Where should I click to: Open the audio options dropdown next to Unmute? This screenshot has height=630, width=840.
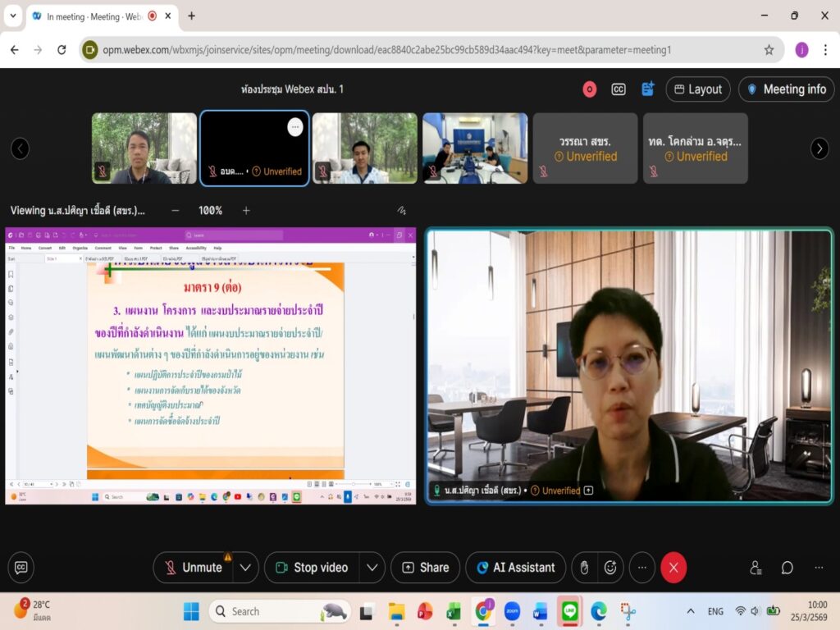[x=245, y=568]
